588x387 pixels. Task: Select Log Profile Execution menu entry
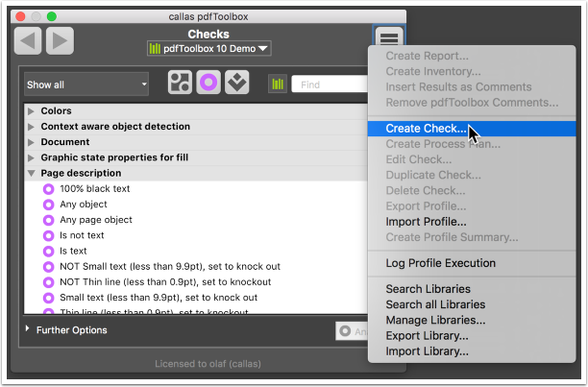click(x=472, y=263)
